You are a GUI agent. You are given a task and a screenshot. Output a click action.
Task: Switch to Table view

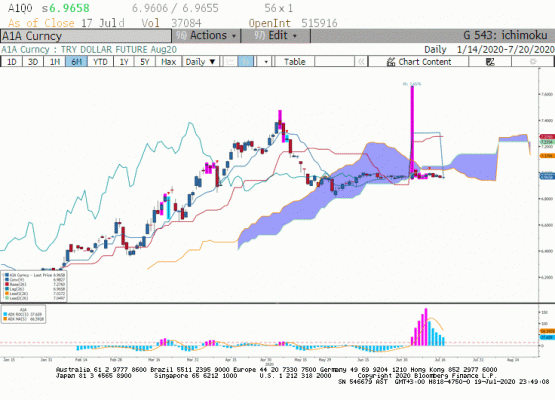(294, 62)
